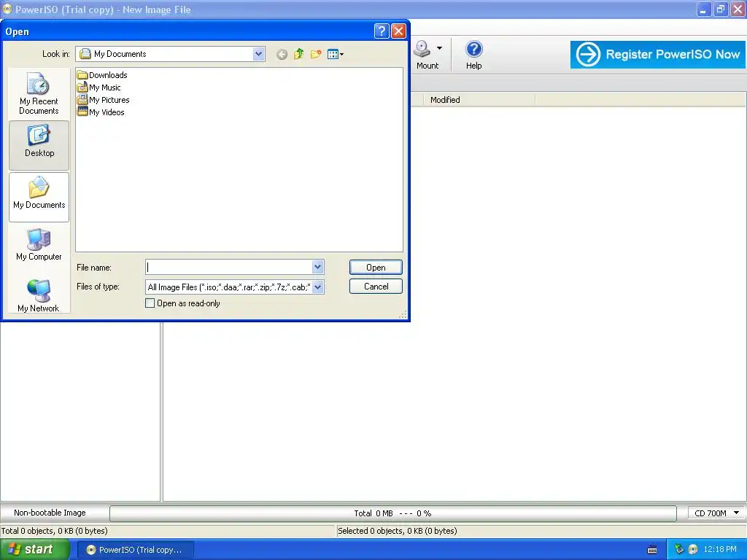
Task: Enable Open as read-only checkbox
Action: pyautogui.click(x=150, y=303)
